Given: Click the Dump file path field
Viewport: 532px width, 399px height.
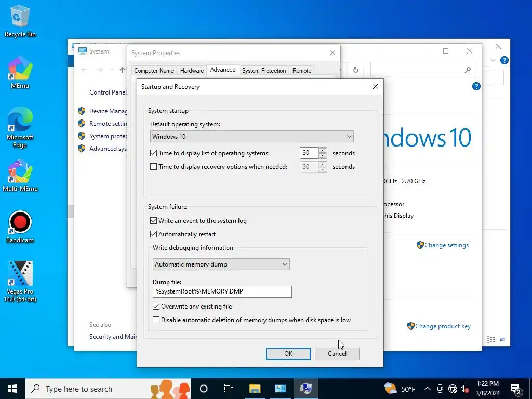Looking at the screenshot, I should click(x=222, y=292).
